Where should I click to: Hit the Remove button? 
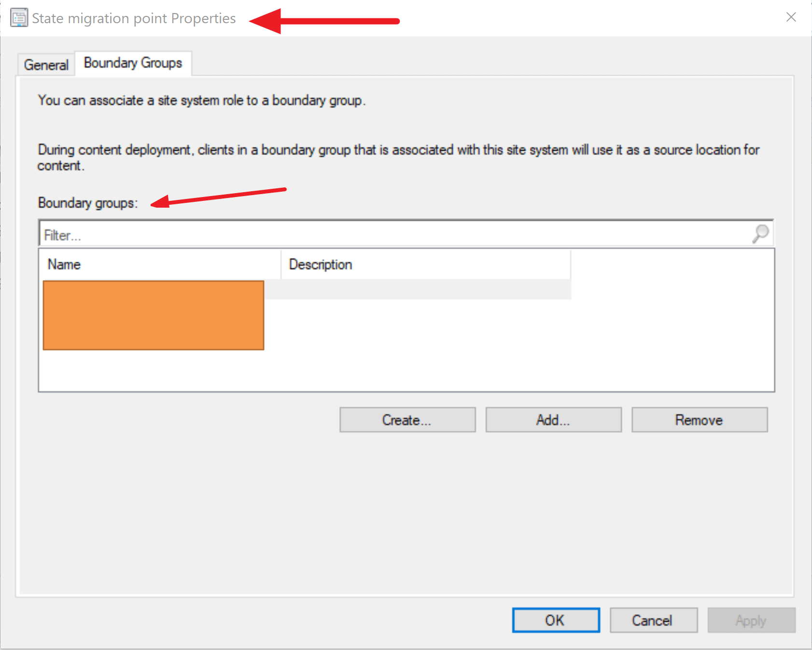699,420
